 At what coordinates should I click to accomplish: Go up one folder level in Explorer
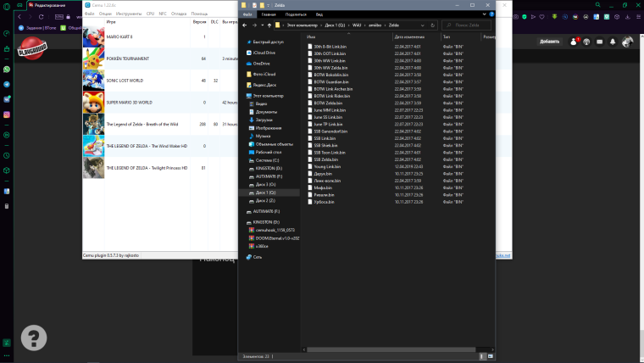(269, 25)
